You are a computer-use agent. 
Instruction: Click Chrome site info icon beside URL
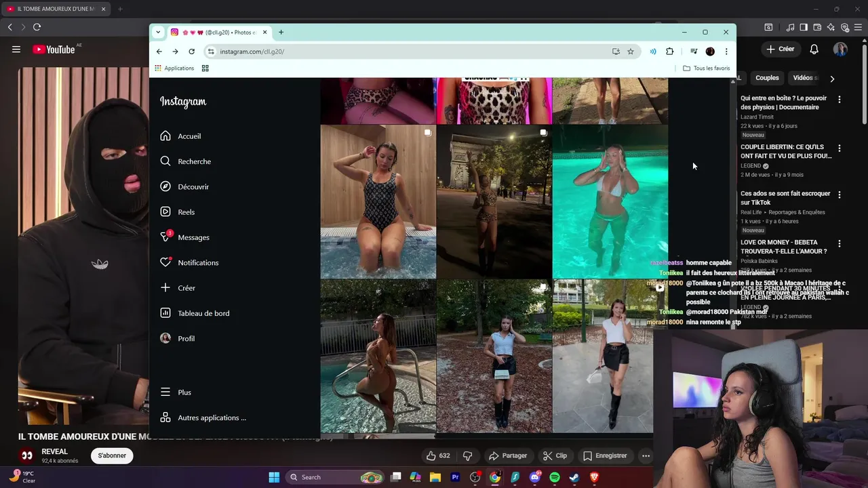(211, 52)
